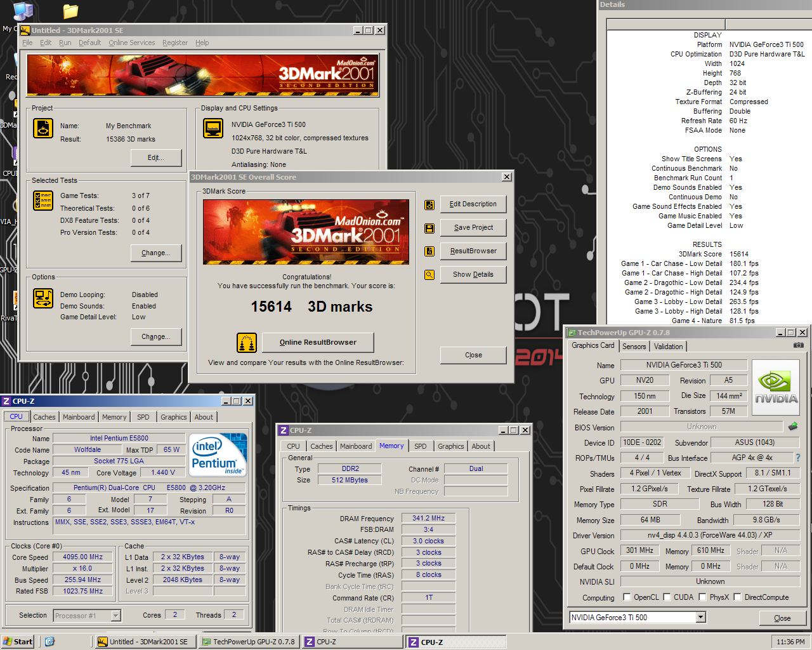
Task: Open the Edit menu in 3DMark2001
Action: point(46,43)
